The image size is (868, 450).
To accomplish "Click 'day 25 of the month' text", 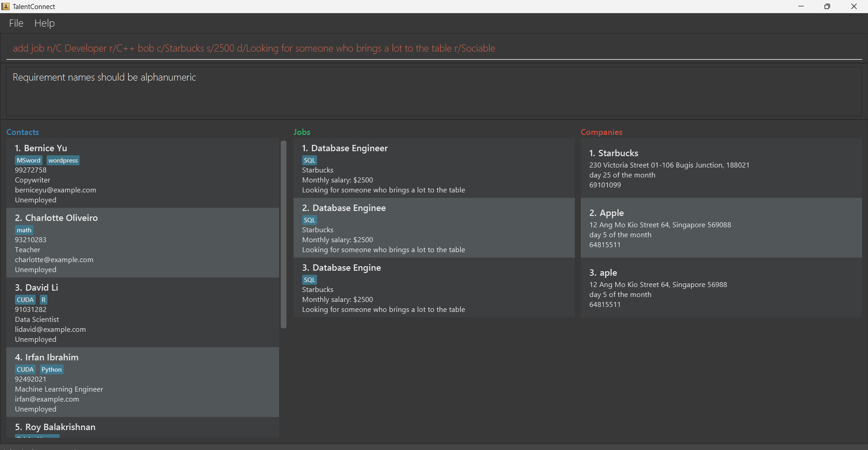I will 622,175.
